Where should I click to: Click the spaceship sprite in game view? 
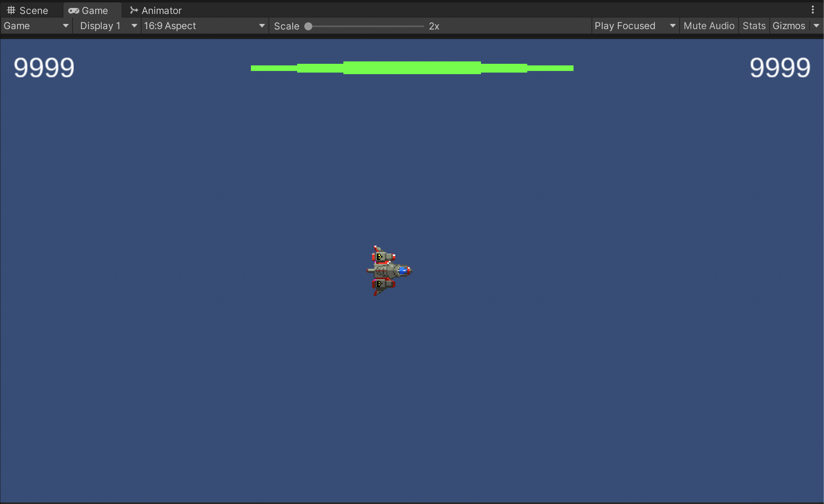388,271
